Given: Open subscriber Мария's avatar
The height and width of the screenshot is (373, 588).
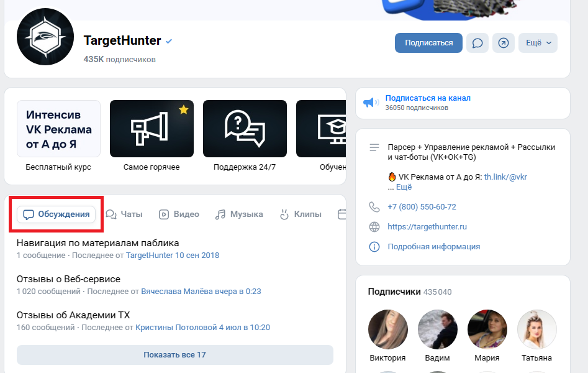Looking at the screenshot, I should tap(487, 329).
